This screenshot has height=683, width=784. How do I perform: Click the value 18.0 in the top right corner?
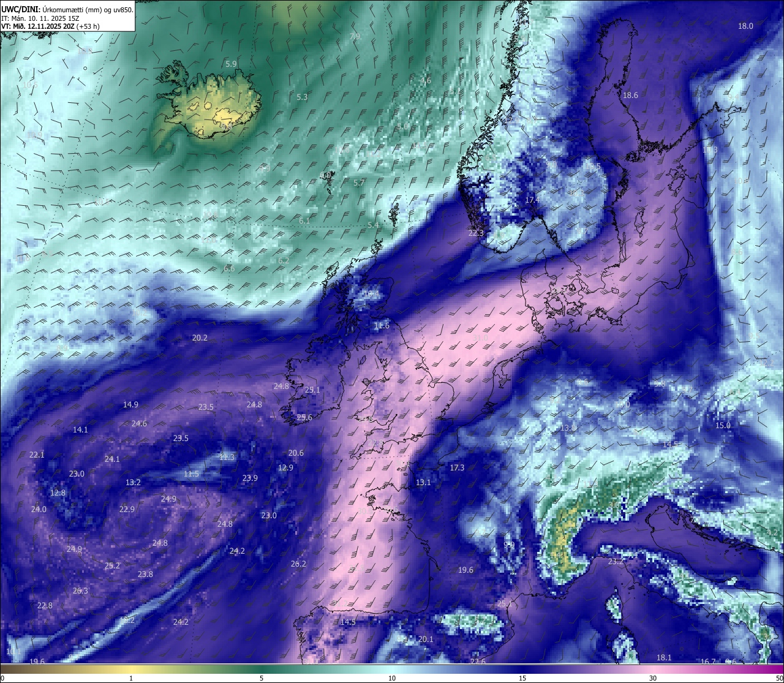(x=745, y=26)
